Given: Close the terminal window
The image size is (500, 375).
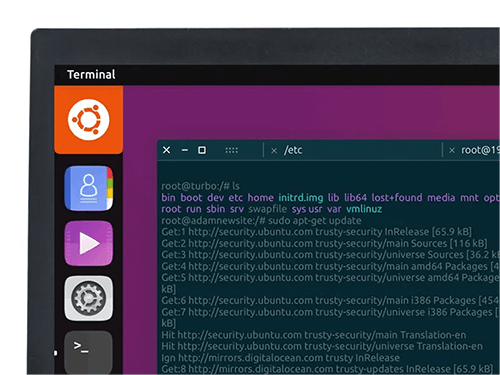Looking at the screenshot, I should (166, 150).
